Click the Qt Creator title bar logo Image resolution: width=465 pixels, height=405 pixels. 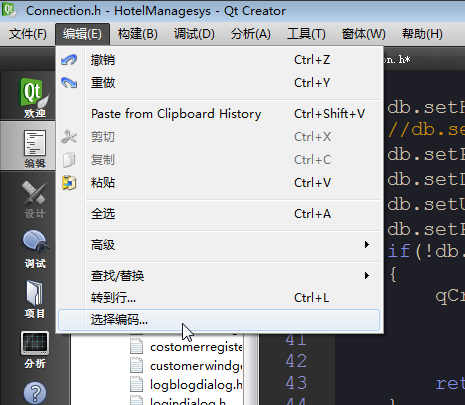coord(9,10)
